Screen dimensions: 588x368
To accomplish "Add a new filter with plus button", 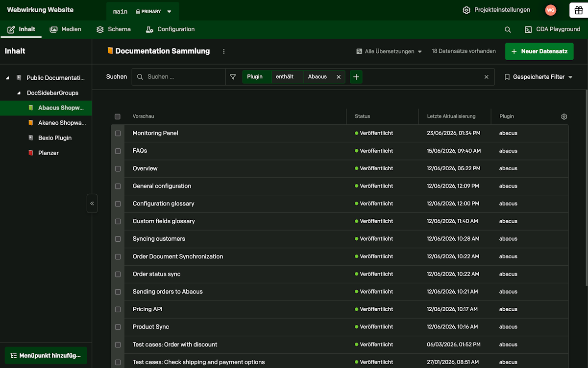I will point(356,77).
